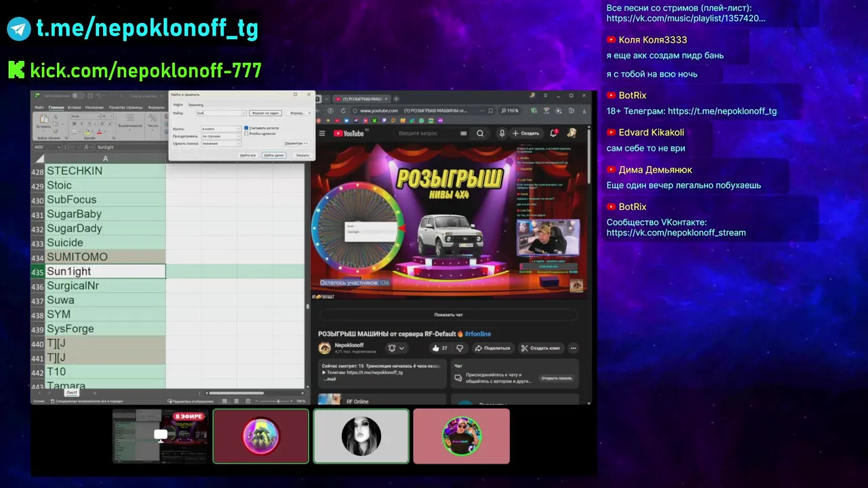Click the Format Painter brush icon
The width and height of the screenshot is (868, 488).
56,131
